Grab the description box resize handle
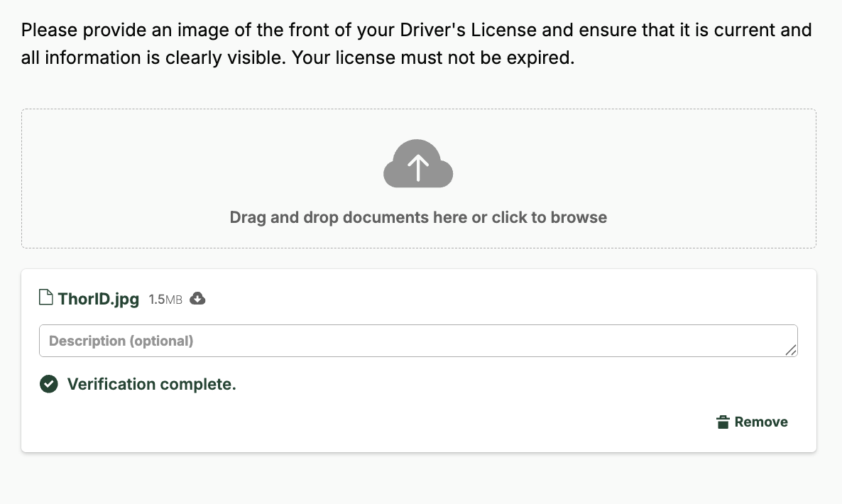 pyautogui.click(x=791, y=349)
